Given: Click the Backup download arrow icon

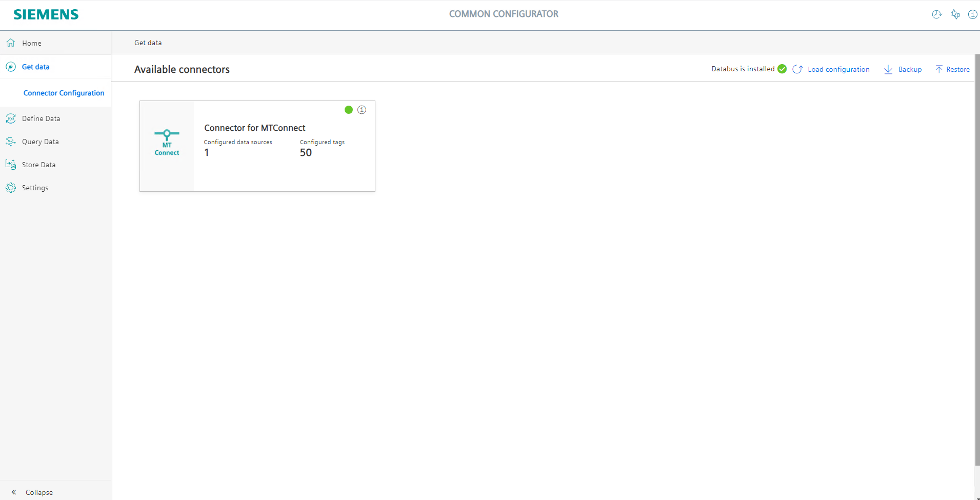Looking at the screenshot, I should 888,69.
